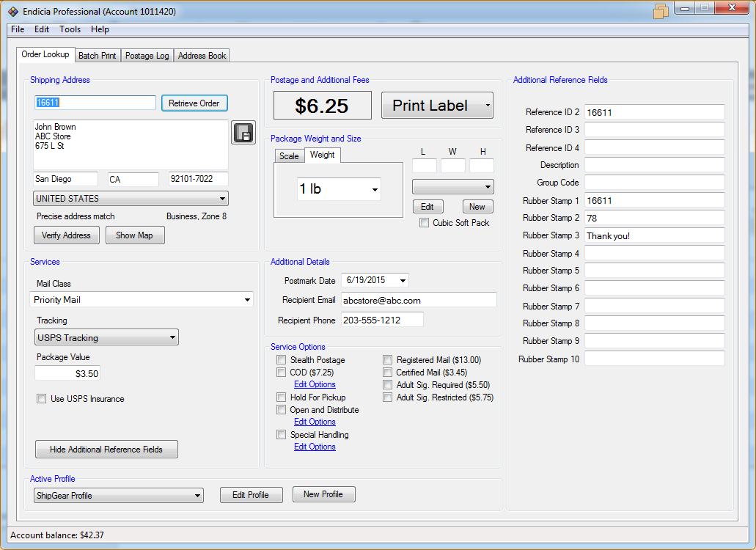The width and height of the screenshot is (756, 550).
Task: Switch to the Scale tab
Action: click(x=290, y=156)
